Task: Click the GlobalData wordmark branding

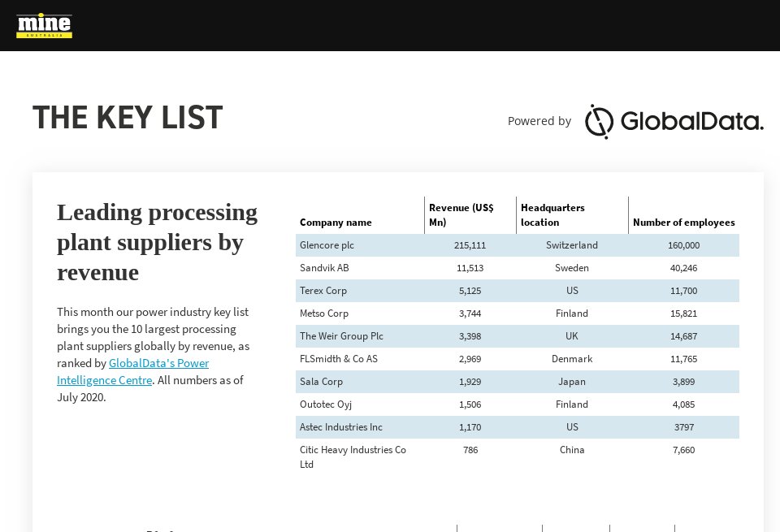Action: pyautogui.click(x=691, y=122)
